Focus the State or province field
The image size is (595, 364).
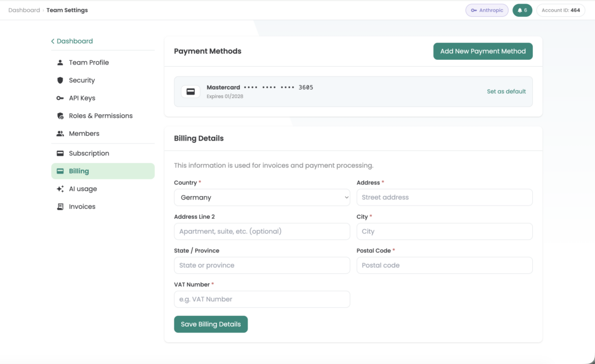(262, 265)
